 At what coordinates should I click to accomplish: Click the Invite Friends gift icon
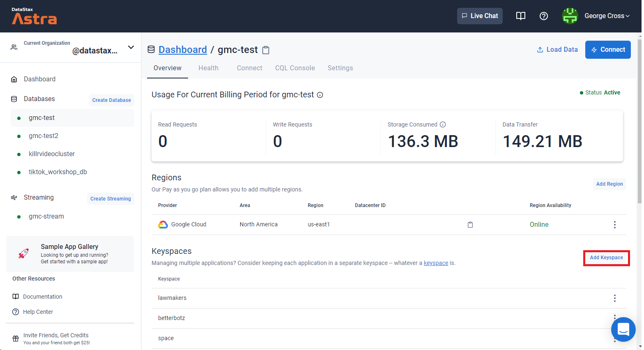pos(16,338)
